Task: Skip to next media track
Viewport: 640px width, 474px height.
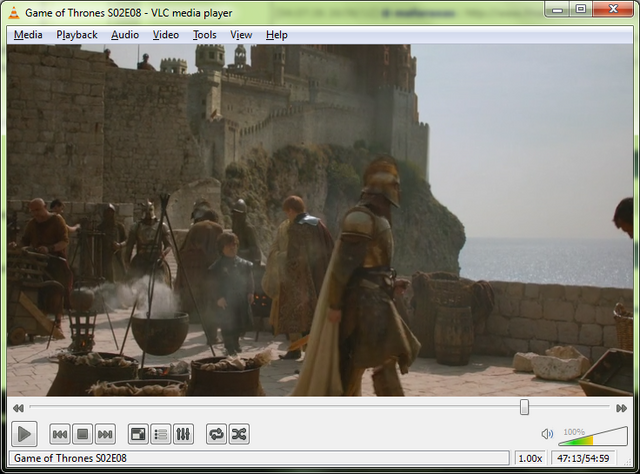Action: (105, 434)
